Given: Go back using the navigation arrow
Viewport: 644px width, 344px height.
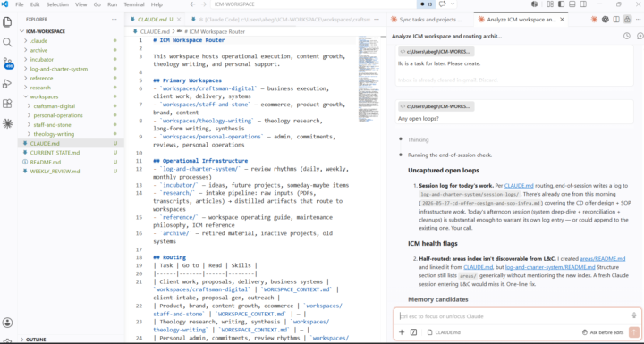Looking at the screenshot, I should [192, 4].
